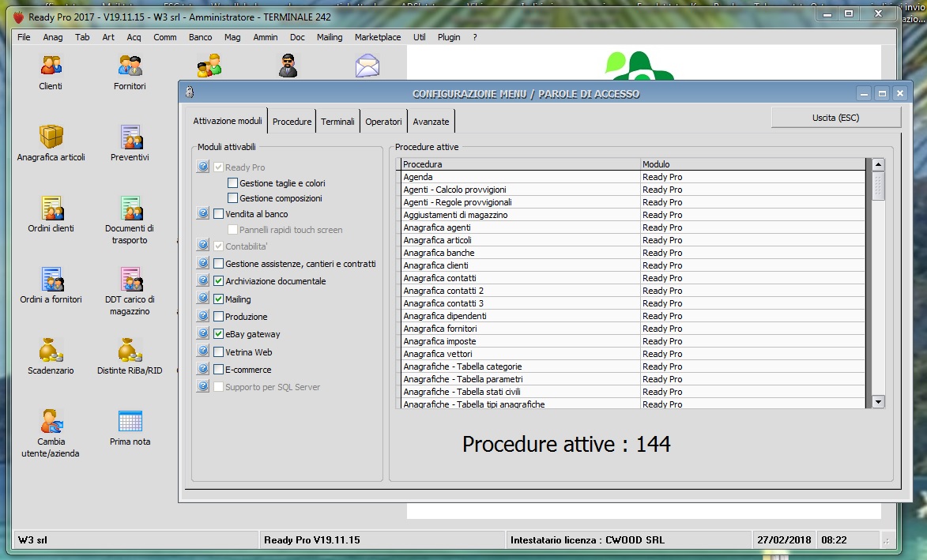927x560 pixels.
Task: Open the Mag menu
Action: tap(232, 37)
